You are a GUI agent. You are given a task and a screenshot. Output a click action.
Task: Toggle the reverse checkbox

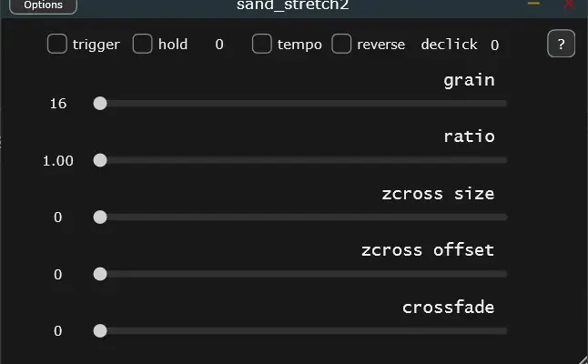[341, 44]
